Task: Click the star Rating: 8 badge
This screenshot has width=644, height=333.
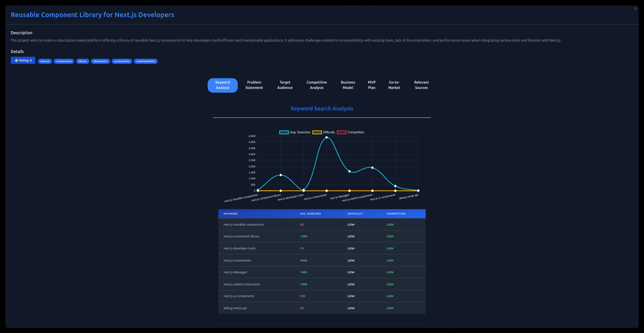Action: pos(23,60)
